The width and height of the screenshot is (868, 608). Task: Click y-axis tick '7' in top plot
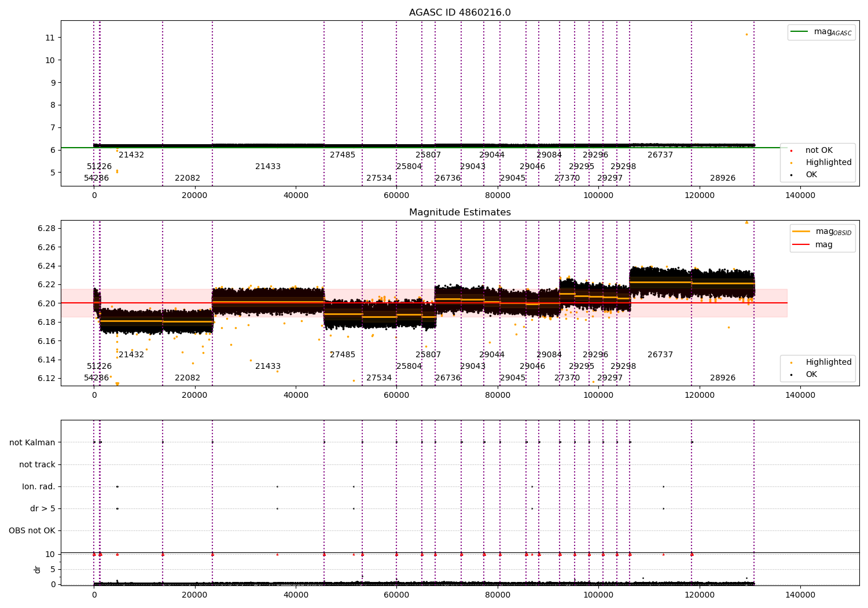point(53,128)
